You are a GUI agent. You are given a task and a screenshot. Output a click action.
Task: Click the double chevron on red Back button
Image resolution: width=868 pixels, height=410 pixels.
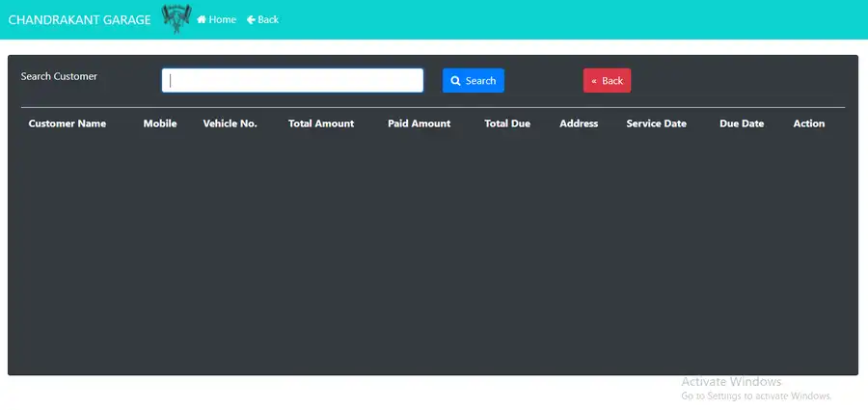[594, 81]
